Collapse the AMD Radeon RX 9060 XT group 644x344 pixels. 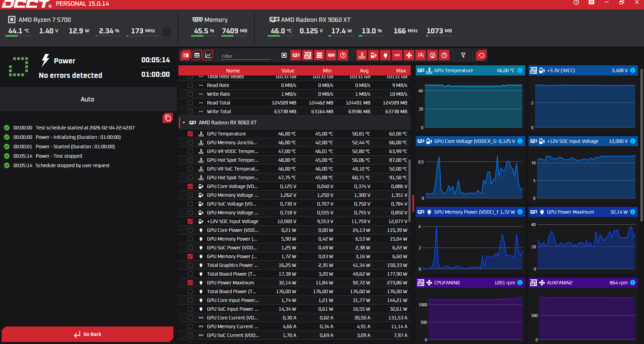click(x=184, y=123)
